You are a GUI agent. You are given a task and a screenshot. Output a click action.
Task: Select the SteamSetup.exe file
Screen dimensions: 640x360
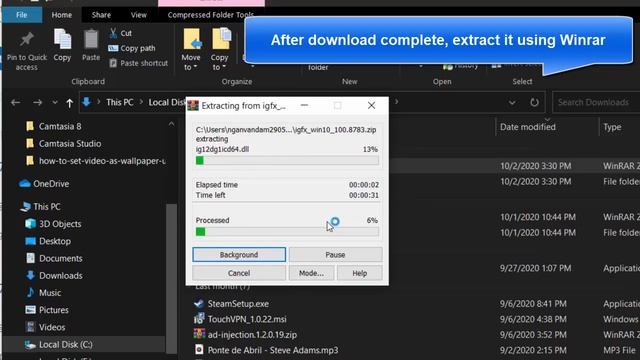pyautogui.click(x=238, y=303)
